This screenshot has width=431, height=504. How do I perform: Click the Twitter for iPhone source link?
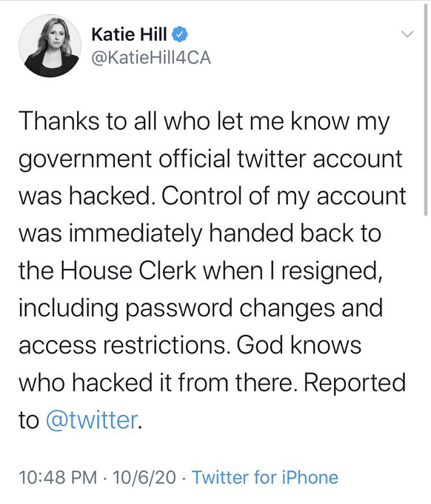[x=265, y=477]
